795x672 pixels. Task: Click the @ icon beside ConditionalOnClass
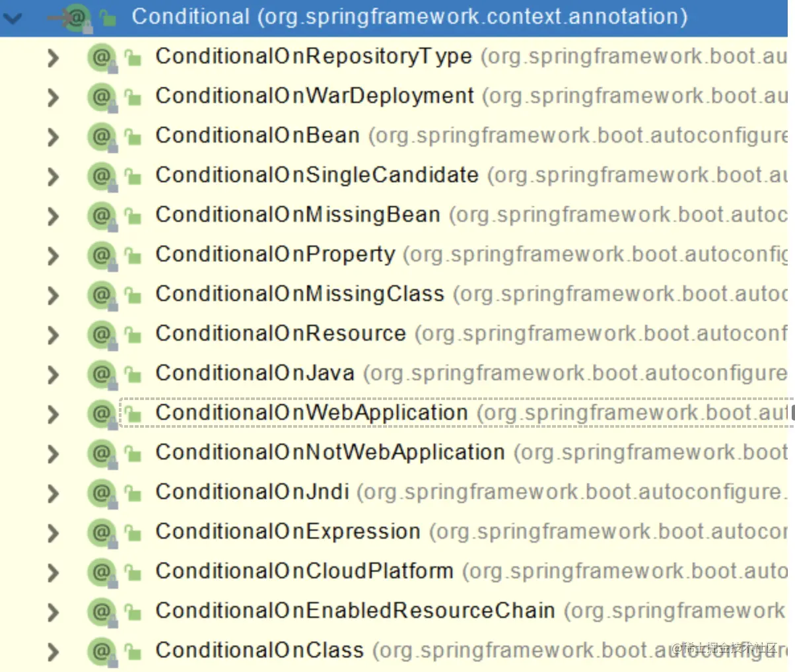(102, 652)
